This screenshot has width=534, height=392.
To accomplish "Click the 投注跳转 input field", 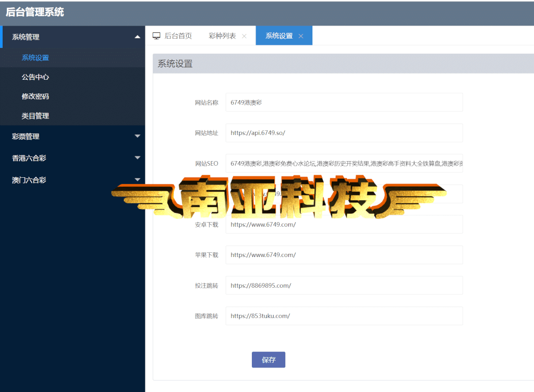I will [344, 285].
